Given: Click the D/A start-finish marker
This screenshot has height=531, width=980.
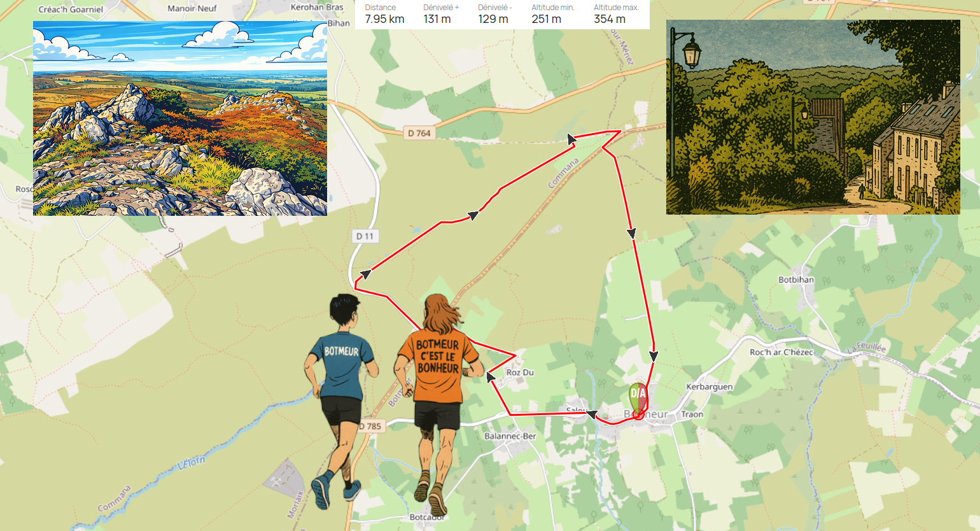Looking at the screenshot, I should [638, 397].
